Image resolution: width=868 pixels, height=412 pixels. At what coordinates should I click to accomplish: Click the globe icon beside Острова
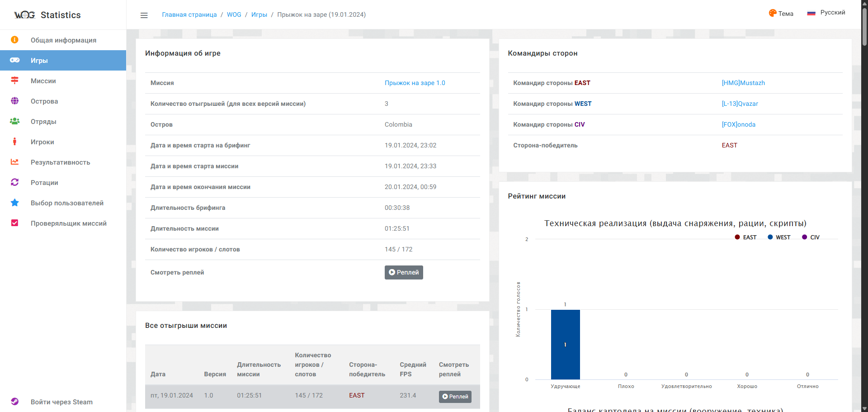[x=14, y=101]
